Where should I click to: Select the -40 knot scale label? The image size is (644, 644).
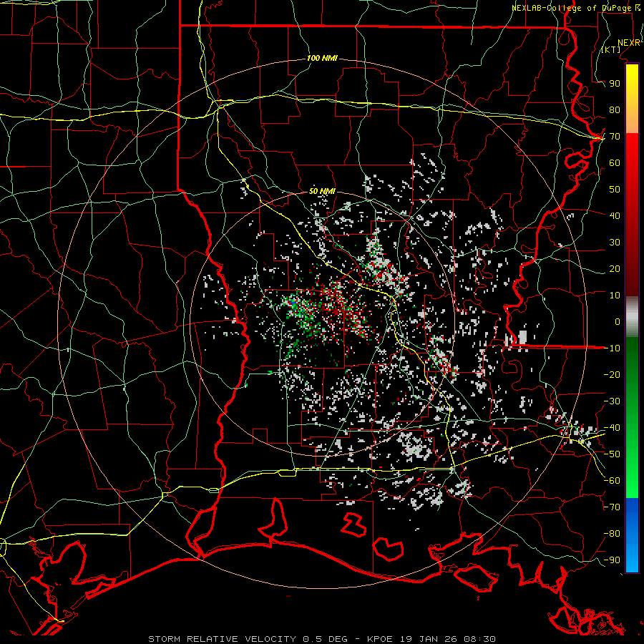612,428
